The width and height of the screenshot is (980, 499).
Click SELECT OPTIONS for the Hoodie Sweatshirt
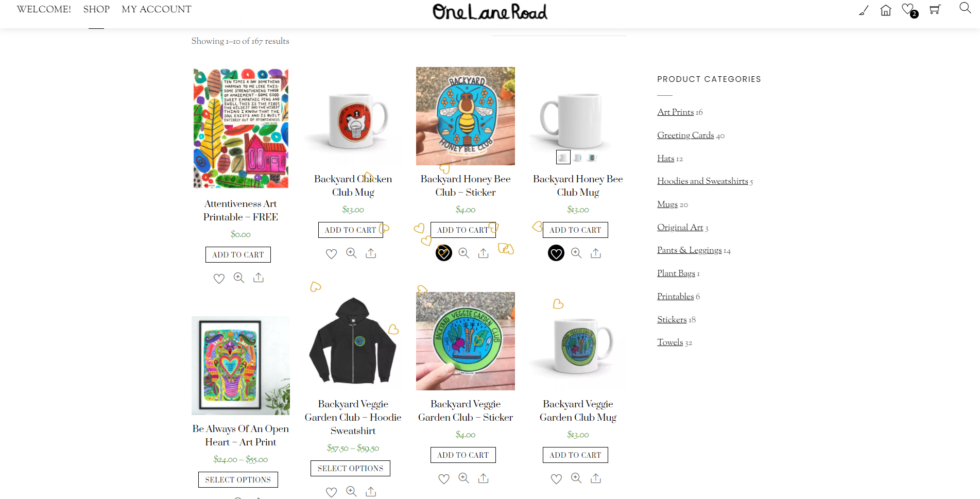click(x=350, y=468)
